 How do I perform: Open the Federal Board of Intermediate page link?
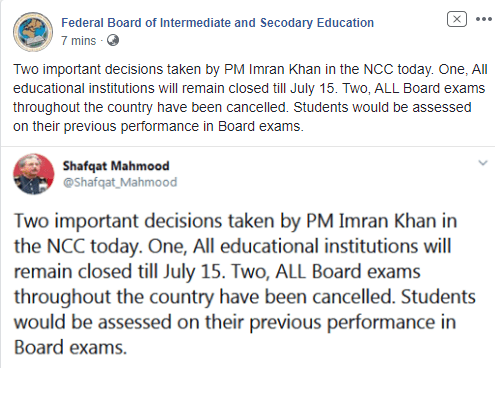click(x=217, y=23)
